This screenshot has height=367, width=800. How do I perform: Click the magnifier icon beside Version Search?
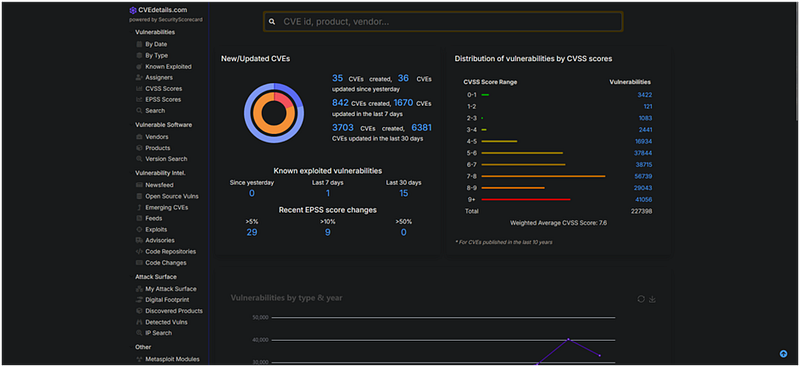coord(139,159)
